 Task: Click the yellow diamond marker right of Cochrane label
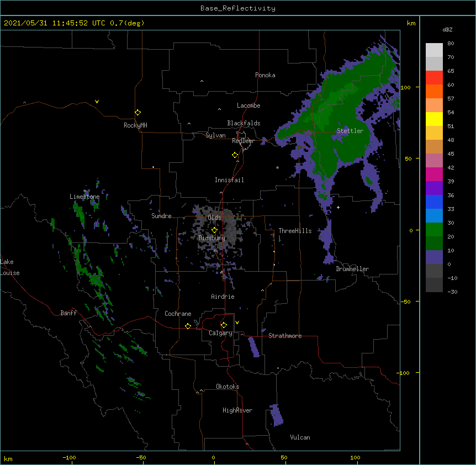click(x=188, y=326)
